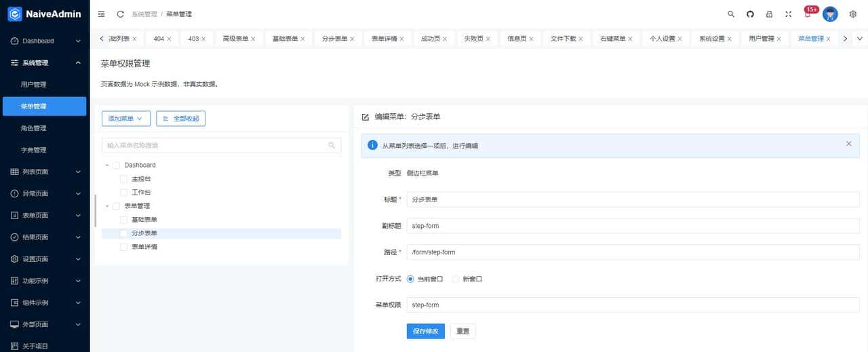868x352 pixels.
Task: Click the 全部收起 button
Action: [x=180, y=118]
